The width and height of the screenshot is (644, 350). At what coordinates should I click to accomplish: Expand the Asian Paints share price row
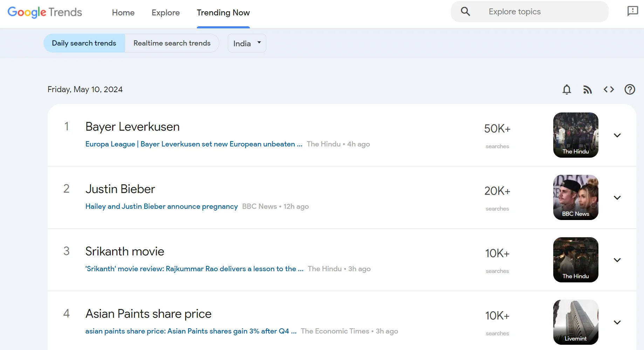(x=617, y=322)
